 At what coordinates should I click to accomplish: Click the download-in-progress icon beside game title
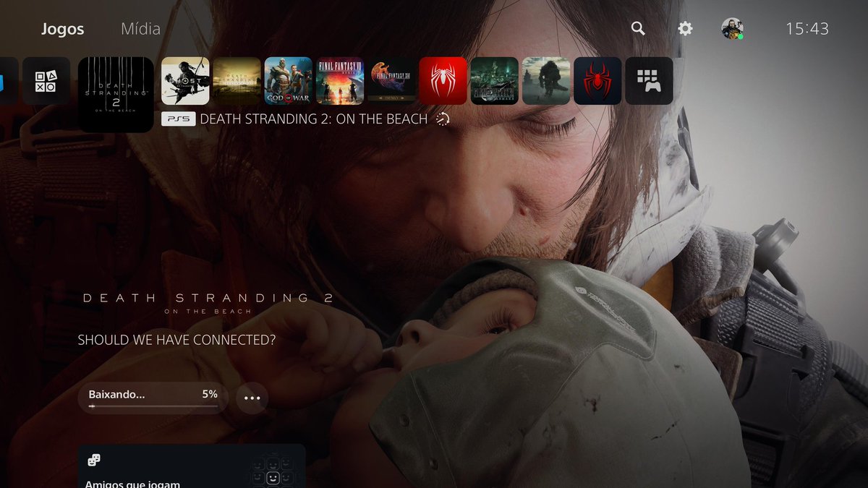(443, 119)
